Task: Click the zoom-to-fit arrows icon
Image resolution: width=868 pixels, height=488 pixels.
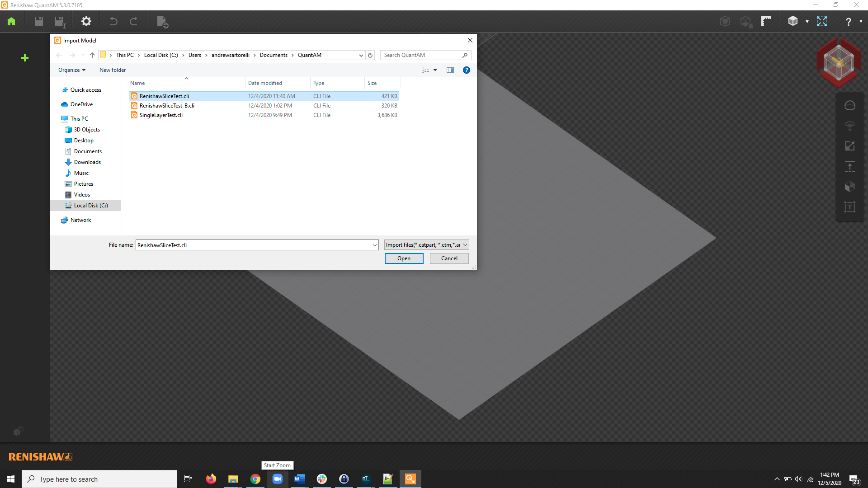Action: tap(821, 21)
